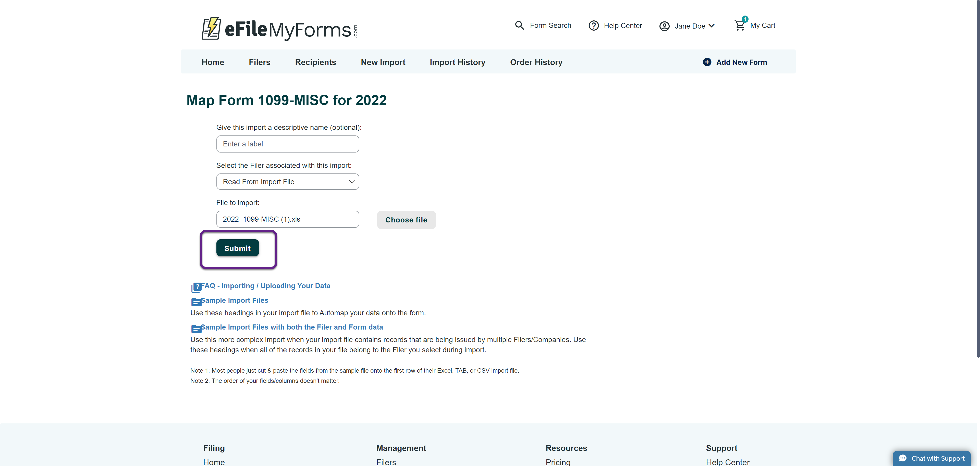Screen dimensions: 980x466
Task: Navigate to Recipients
Action: (x=315, y=62)
